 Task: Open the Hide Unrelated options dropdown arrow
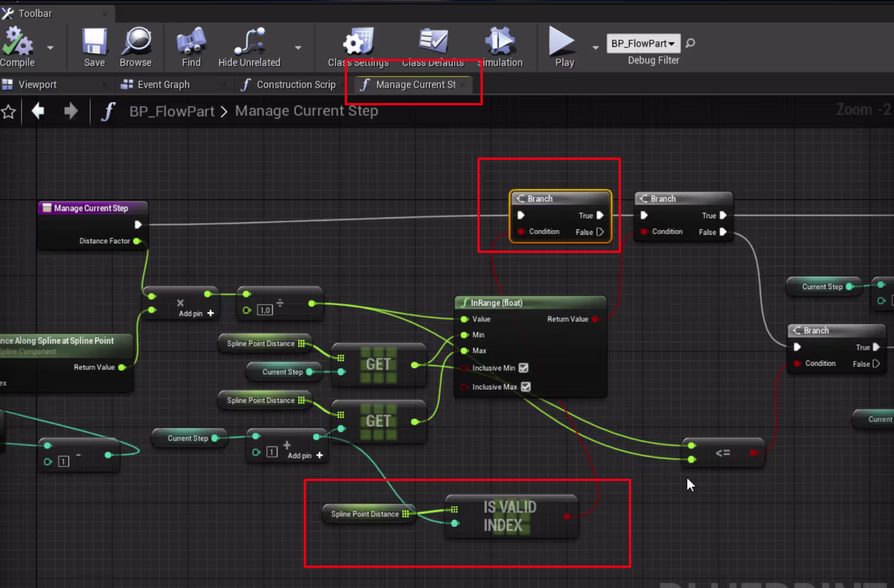[x=298, y=47]
